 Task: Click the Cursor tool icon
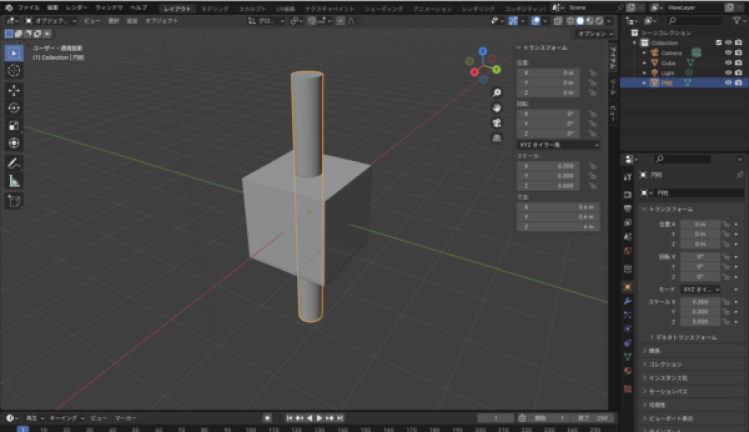pyautogui.click(x=14, y=71)
